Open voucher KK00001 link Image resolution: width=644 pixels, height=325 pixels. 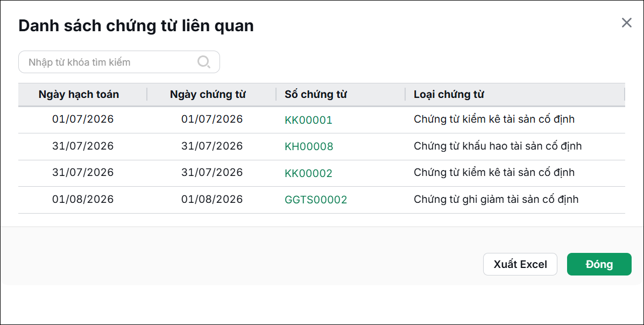tap(308, 120)
